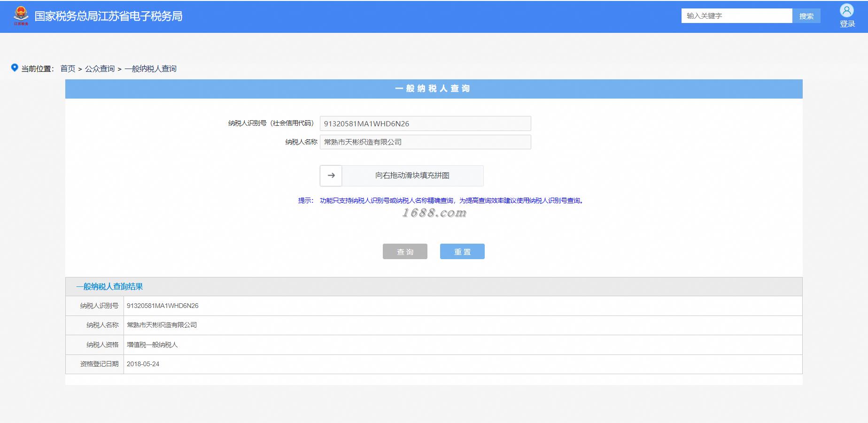The height and width of the screenshot is (423, 868).
Task: Focus the 纳税人名称 input field
Action: (x=426, y=142)
